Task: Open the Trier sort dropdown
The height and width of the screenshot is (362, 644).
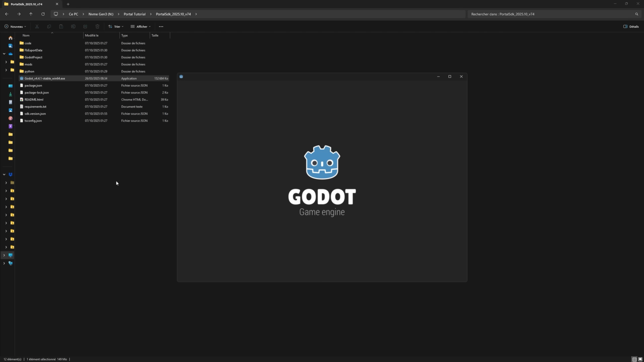Action: tap(116, 26)
